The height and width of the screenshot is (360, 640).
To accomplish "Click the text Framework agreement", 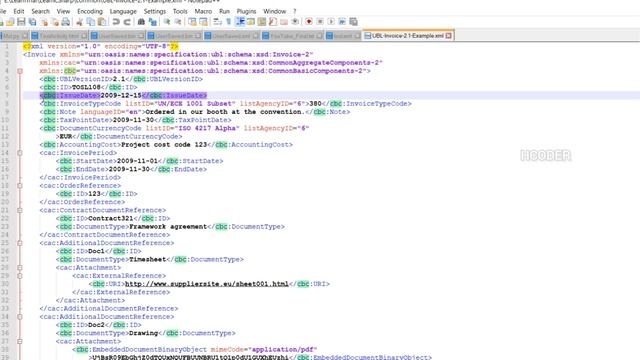I will pos(168,227).
